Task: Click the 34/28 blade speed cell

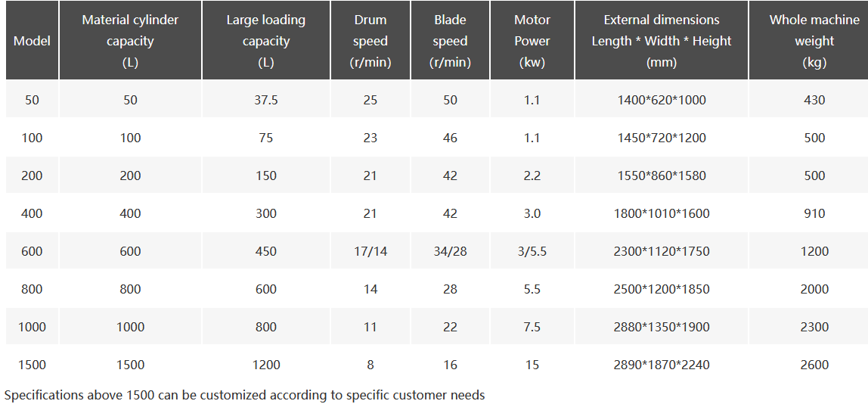Action: click(451, 251)
